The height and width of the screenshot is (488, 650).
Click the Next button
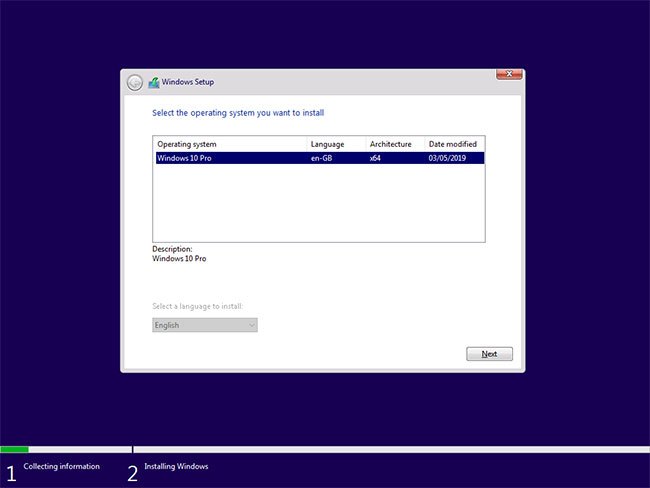(489, 354)
